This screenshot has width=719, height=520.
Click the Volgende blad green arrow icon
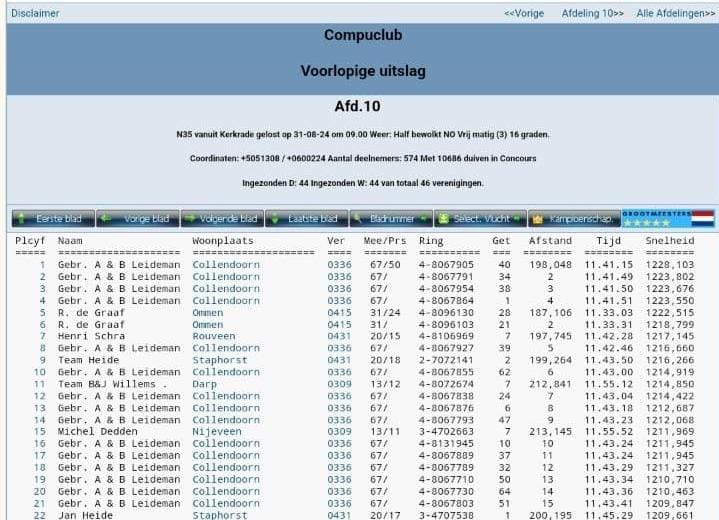[x=190, y=218]
